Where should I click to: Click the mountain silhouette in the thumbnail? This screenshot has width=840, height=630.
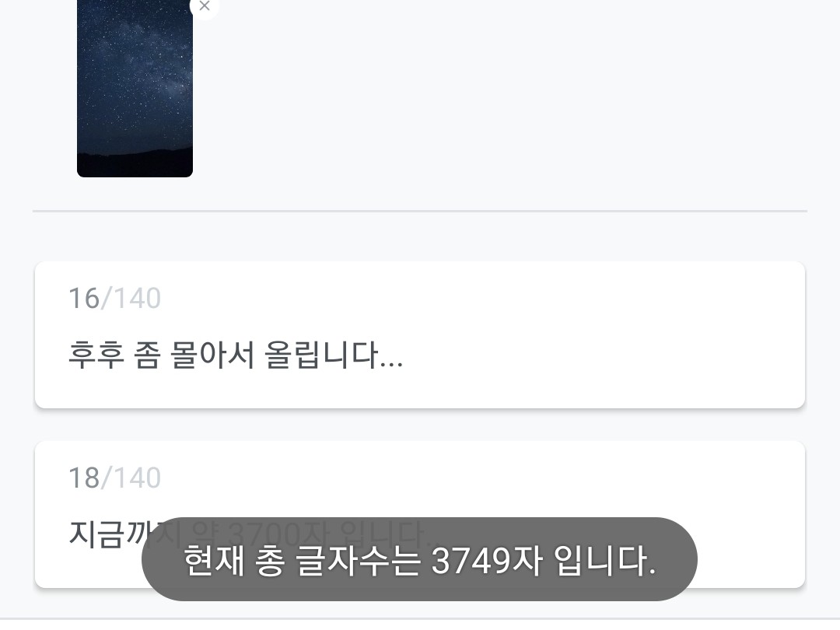point(135,159)
